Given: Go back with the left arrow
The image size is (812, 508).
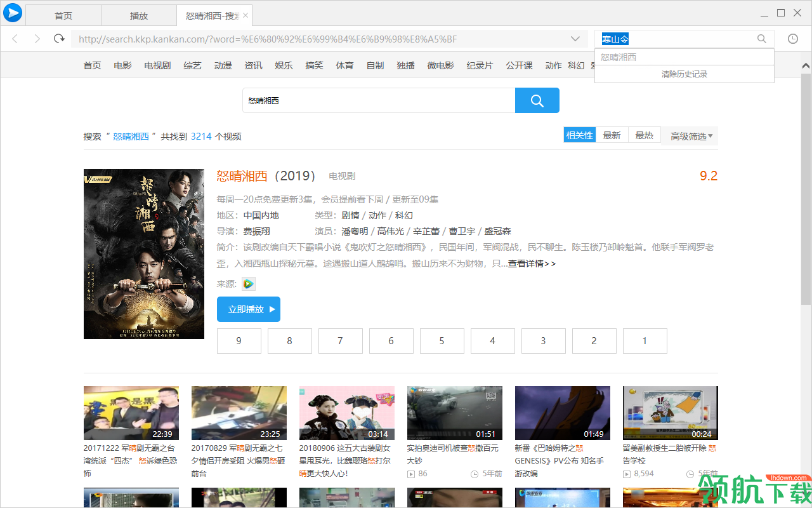Looking at the screenshot, I should 15,39.
